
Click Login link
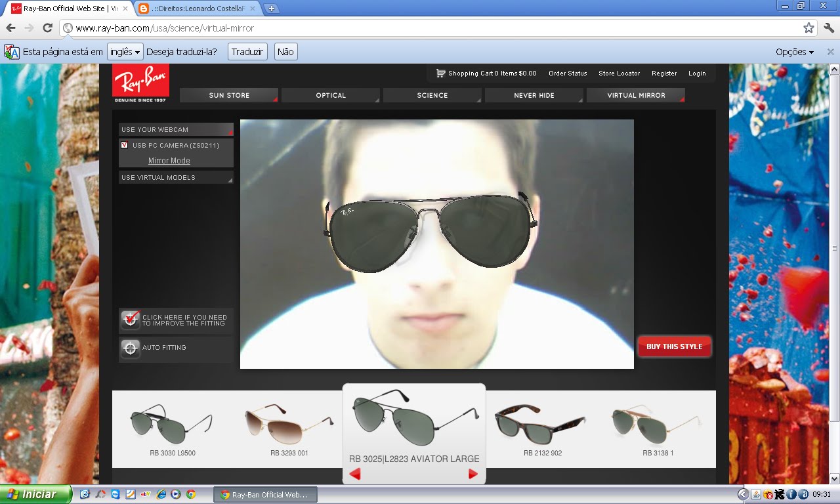point(697,73)
